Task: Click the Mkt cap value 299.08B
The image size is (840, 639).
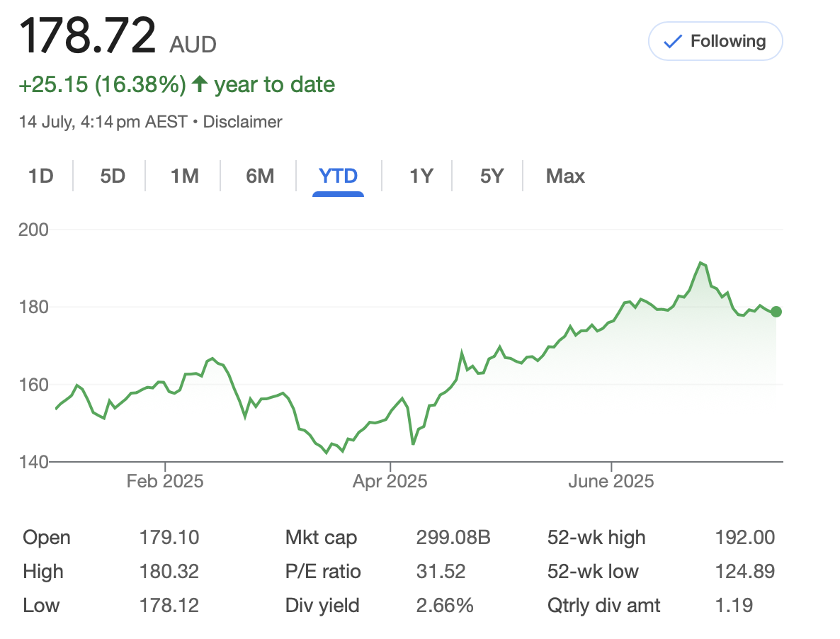Action: 453,537
